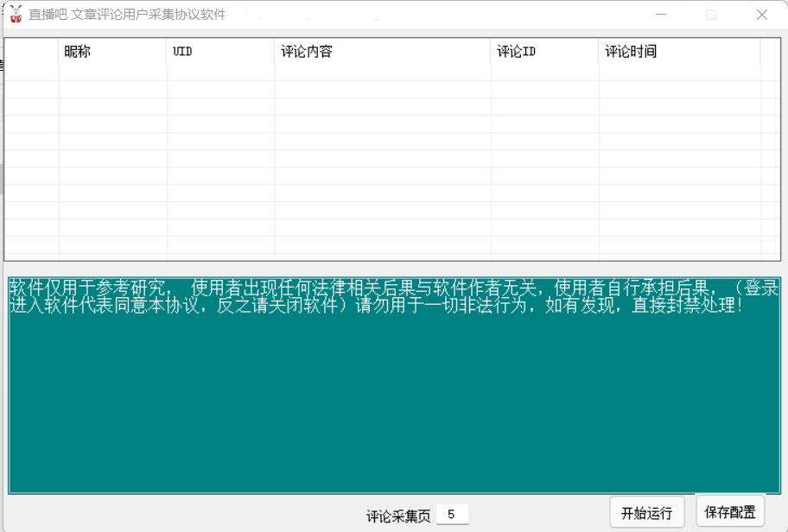
Task: Select first empty cell under 昵称 column
Action: pos(112,73)
